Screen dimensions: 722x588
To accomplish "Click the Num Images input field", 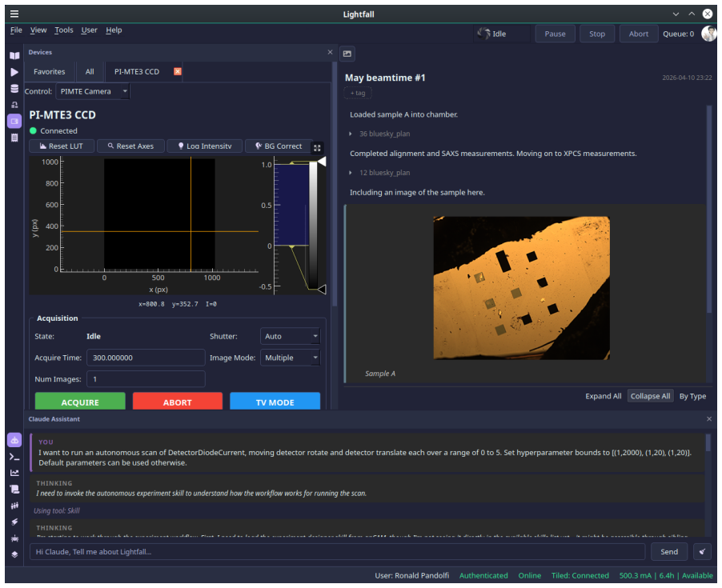I will [146, 379].
